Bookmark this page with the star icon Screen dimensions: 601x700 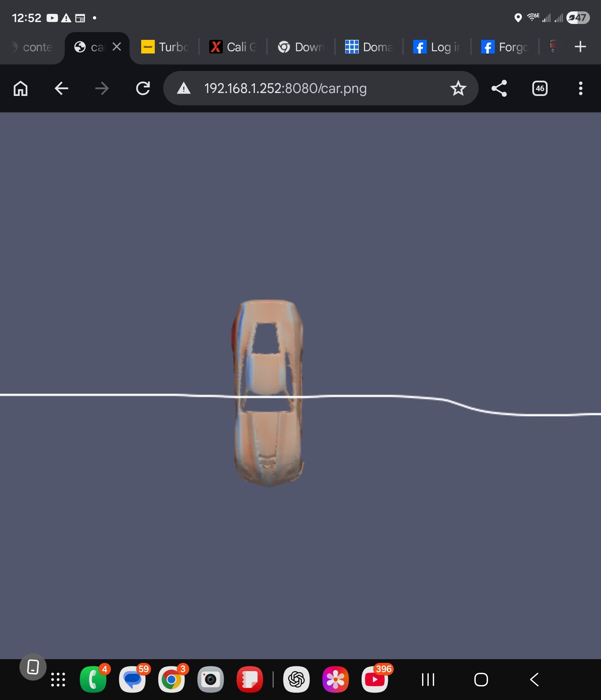coord(458,88)
